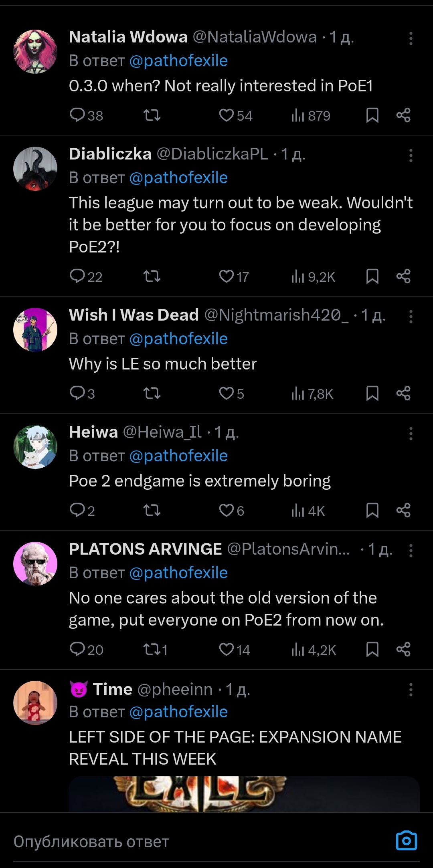
Task: Share the Wish I Was Dead reply
Action: click(403, 394)
